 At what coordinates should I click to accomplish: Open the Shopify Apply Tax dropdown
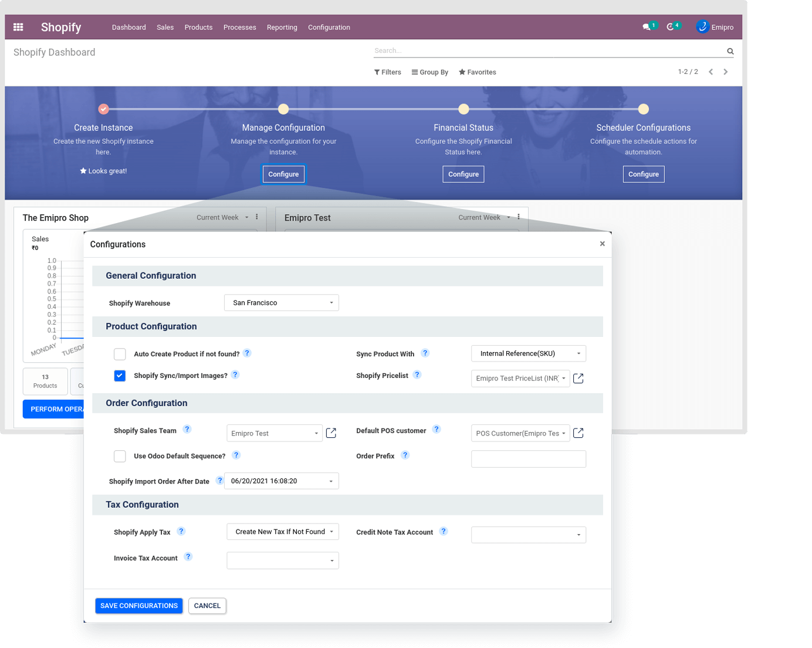coord(283,532)
